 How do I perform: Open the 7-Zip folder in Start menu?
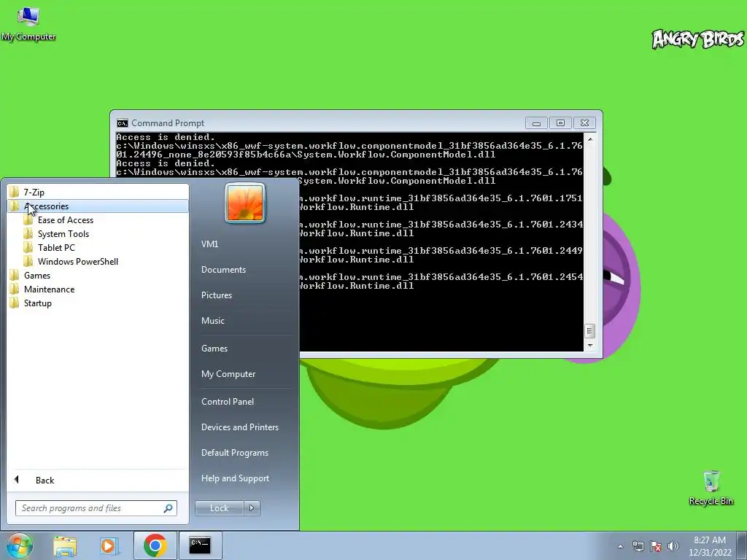tap(98, 192)
